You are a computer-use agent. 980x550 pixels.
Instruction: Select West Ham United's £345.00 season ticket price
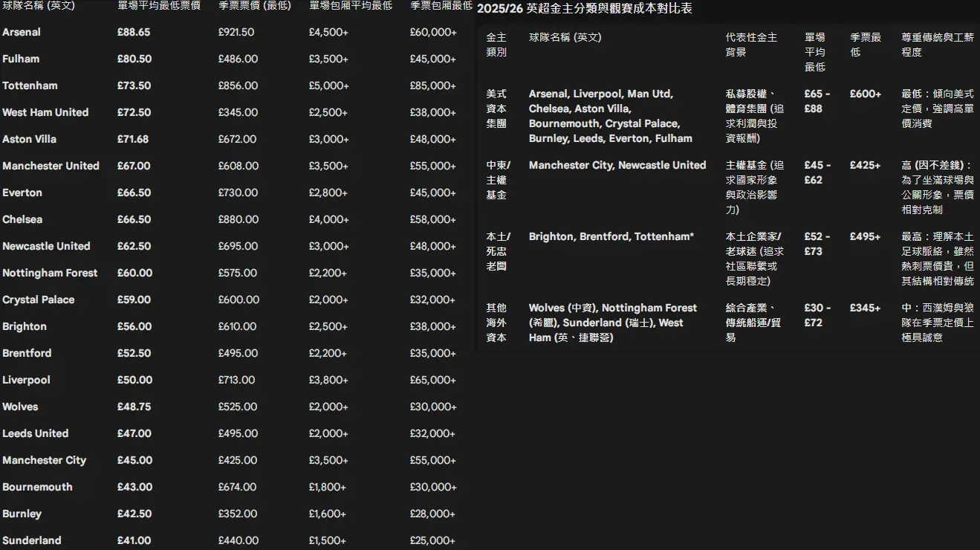(x=238, y=112)
